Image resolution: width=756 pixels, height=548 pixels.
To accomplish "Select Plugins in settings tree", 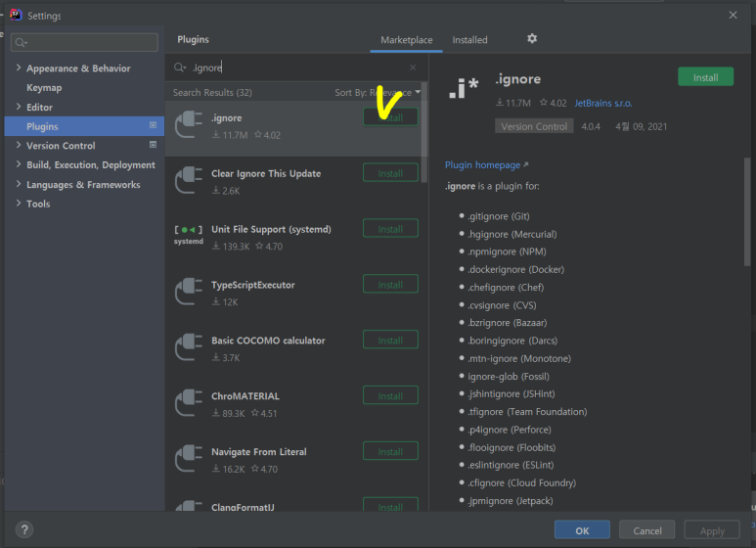I will pyautogui.click(x=84, y=126).
